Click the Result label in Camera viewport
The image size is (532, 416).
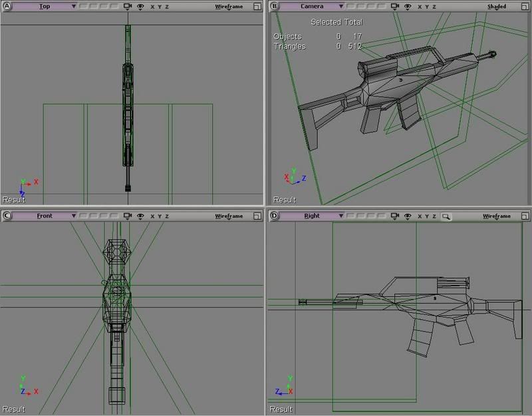tap(285, 200)
